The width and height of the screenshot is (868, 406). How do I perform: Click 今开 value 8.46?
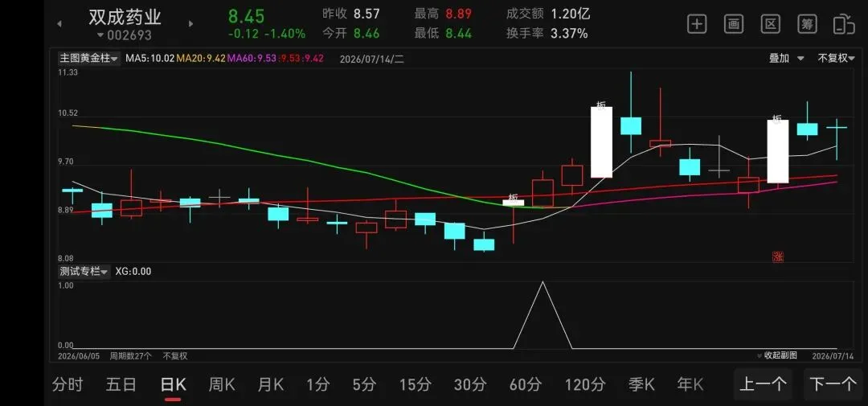367,34
